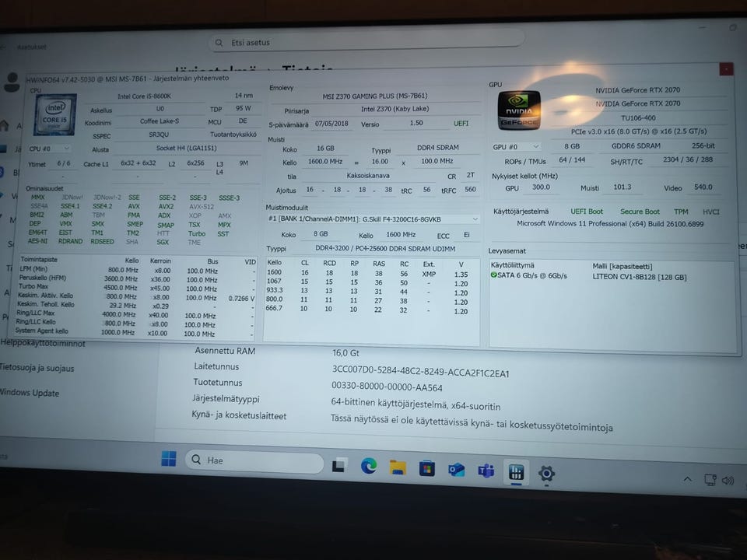Click the Intel Core i5 CPU logo
Image resolution: width=747 pixels, height=560 pixels.
pyautogui.click(x=54, y=115)
